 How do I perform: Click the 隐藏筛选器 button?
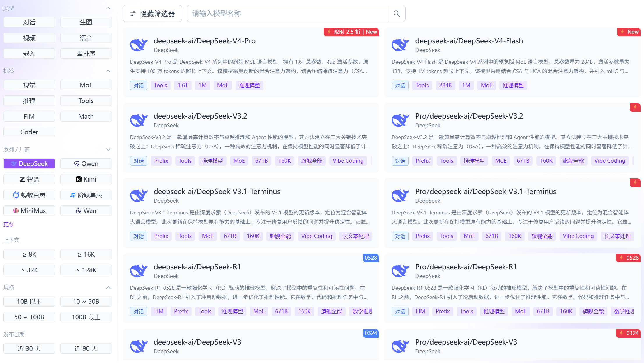pyautogui.click(x=152, y=13)
